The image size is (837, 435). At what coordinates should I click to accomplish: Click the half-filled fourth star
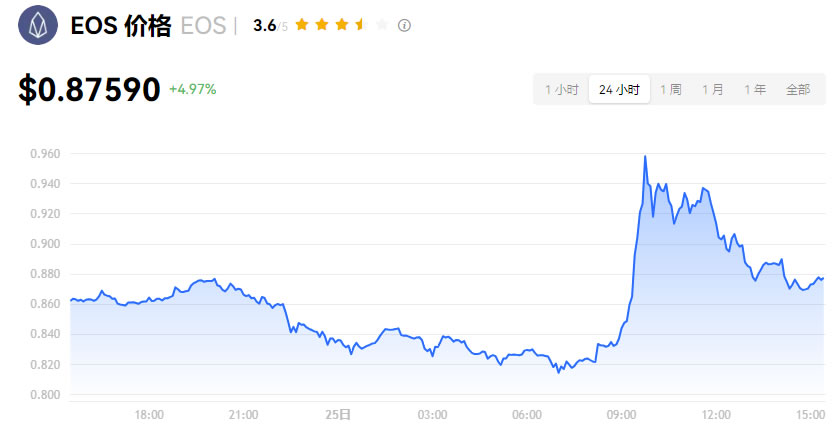[362, 25]
